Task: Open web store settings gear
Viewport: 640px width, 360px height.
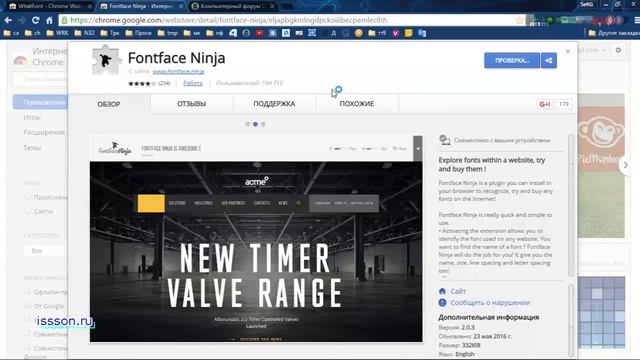Action: pyautogui.click(x=618, y=50)
